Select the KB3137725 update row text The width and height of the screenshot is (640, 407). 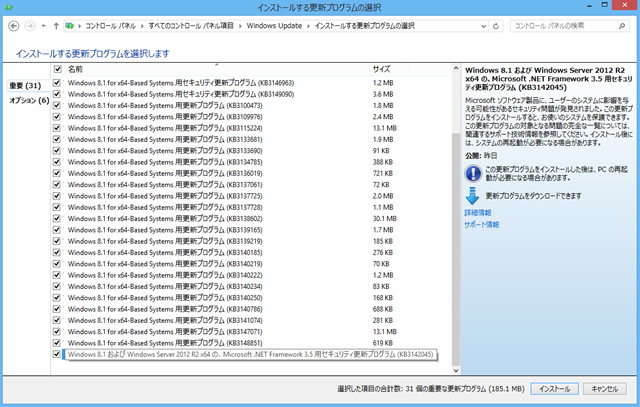coord(165,196)
